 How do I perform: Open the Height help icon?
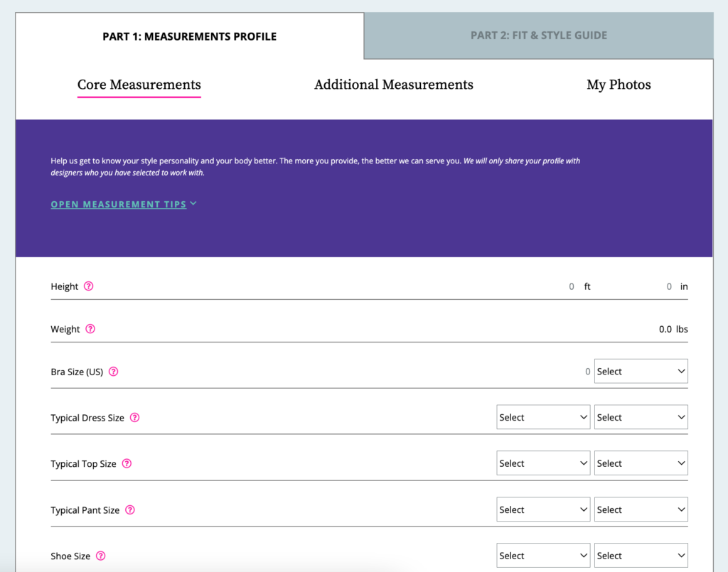89,286
